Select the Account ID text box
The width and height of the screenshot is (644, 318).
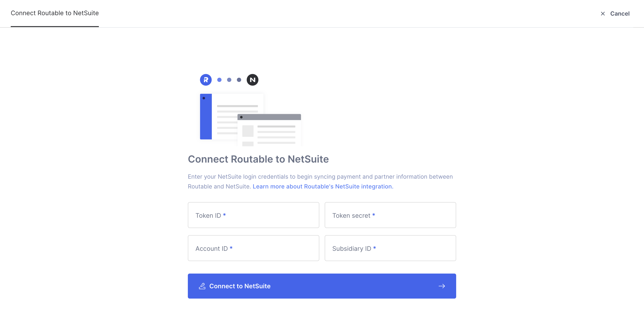point(253,248)
